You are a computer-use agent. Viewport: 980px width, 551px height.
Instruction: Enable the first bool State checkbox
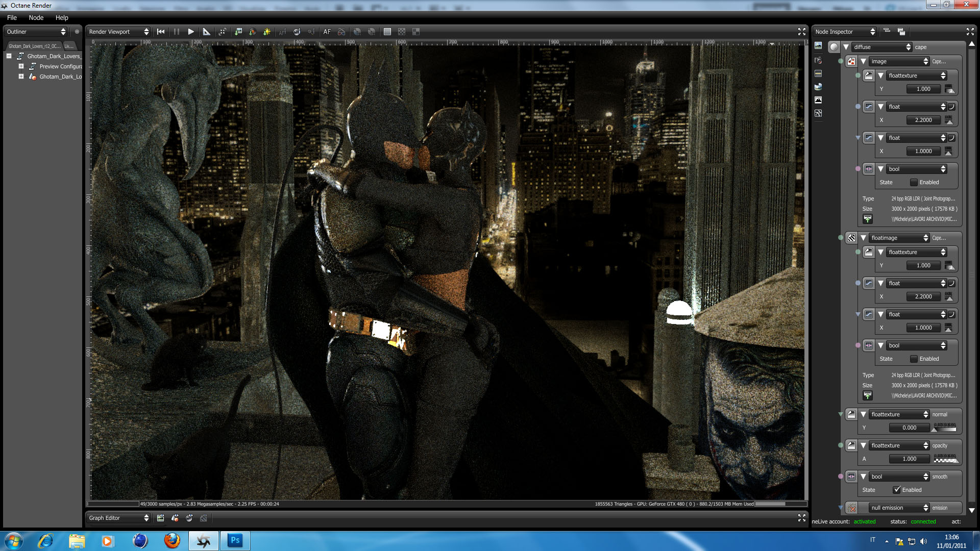click(914, 182)
